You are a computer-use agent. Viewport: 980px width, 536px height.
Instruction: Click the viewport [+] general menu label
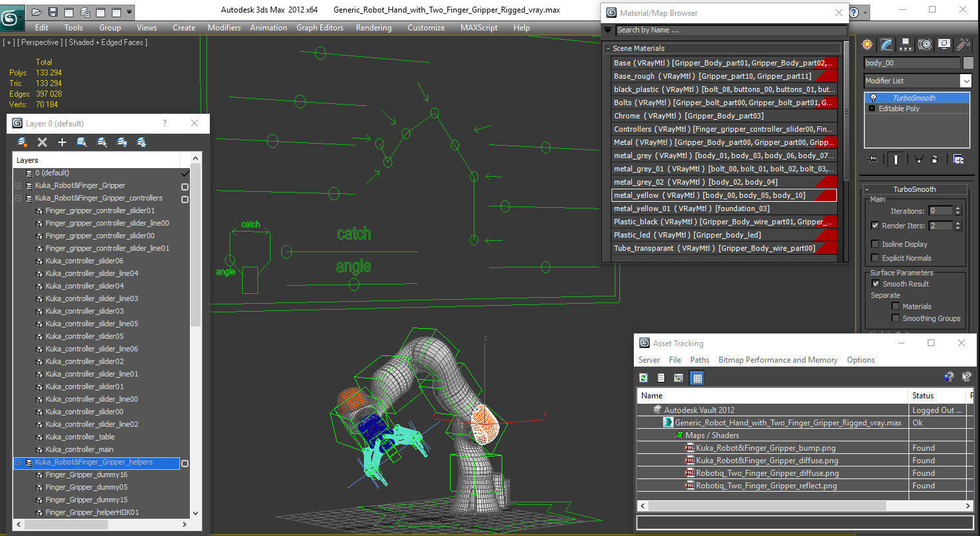coord(9,42)
